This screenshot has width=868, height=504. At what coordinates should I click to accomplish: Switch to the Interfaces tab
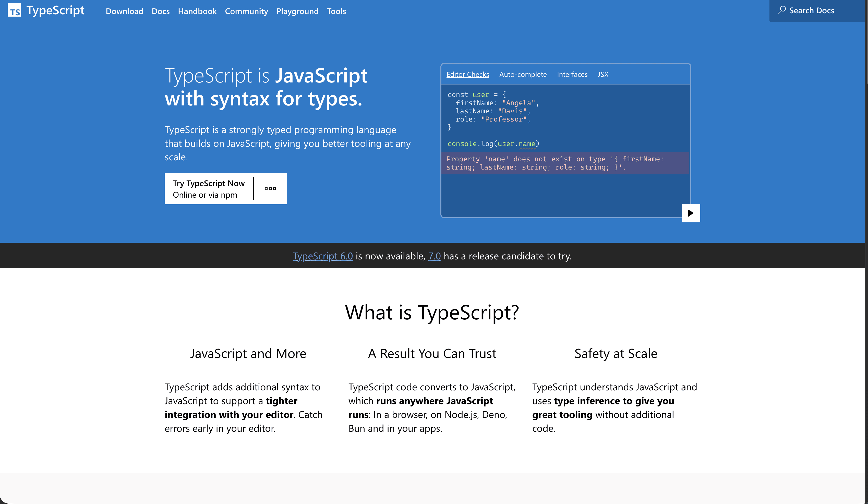(572, 74)
